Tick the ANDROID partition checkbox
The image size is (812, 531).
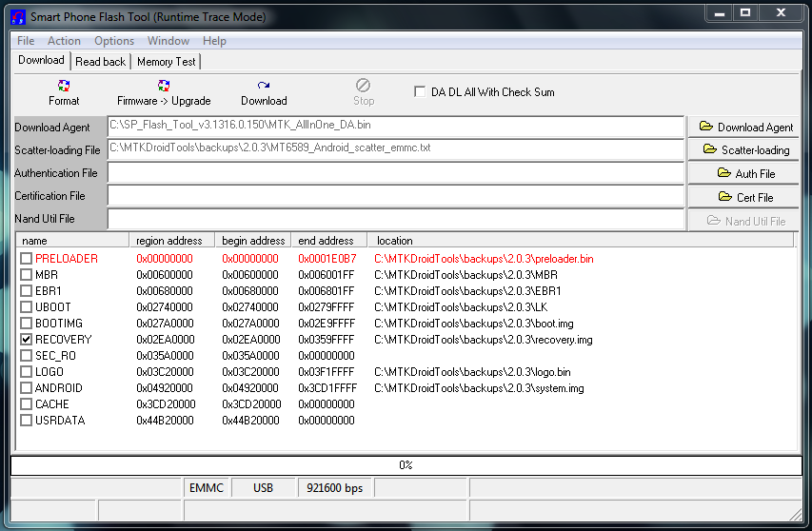pos(27,388)
